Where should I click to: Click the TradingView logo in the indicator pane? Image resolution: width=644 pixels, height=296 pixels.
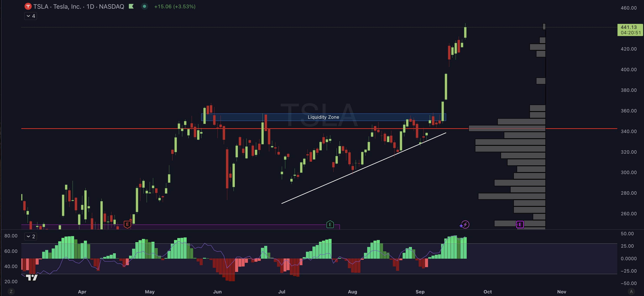[x=32, y=277]
